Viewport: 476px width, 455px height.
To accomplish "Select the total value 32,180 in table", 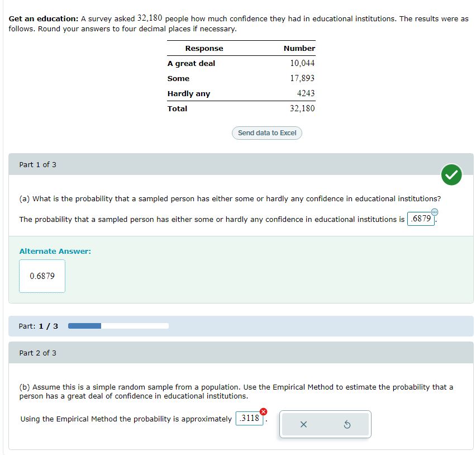I will coord(302,108).
